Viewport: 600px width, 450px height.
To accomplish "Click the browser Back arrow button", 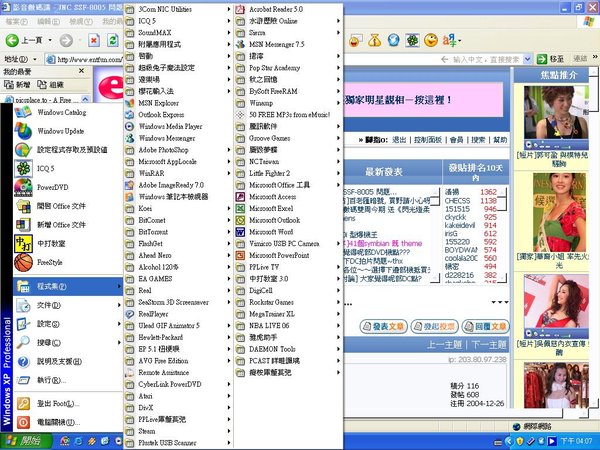I will [12, 40].
